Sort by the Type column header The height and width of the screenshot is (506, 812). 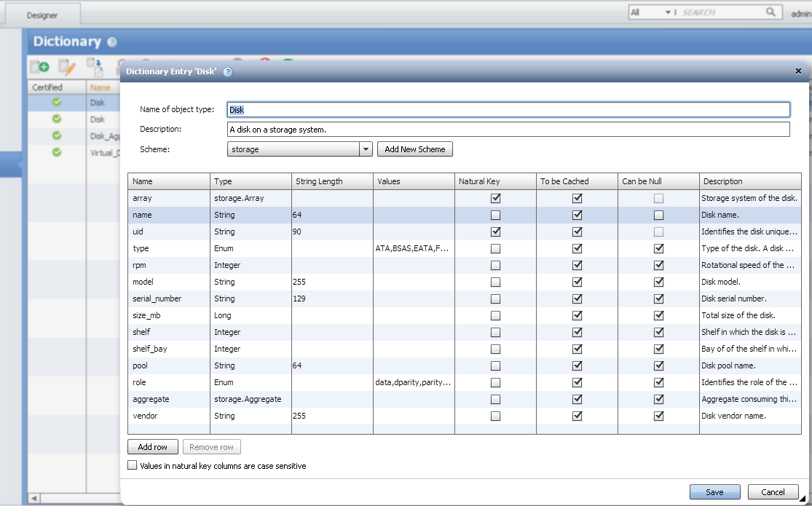[251, 181]
